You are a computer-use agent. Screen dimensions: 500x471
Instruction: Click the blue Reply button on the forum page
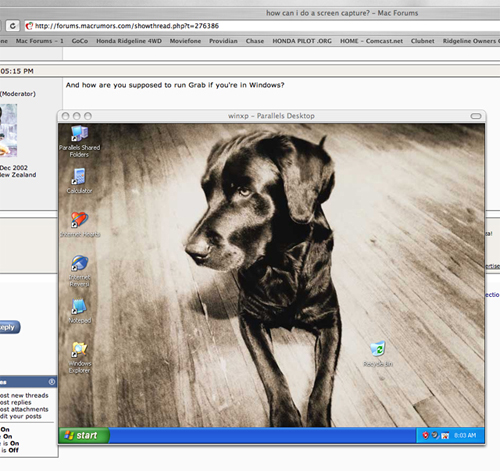[x=9, y=327]
